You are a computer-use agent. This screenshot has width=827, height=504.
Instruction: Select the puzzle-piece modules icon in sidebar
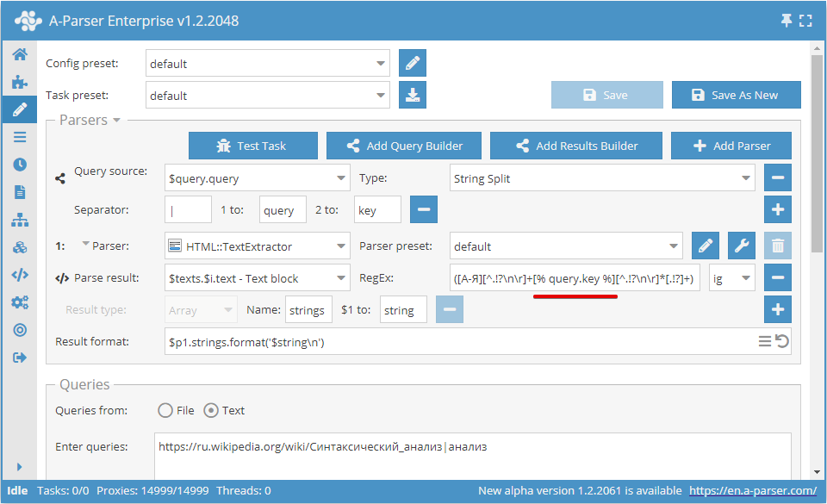point(20,83)
